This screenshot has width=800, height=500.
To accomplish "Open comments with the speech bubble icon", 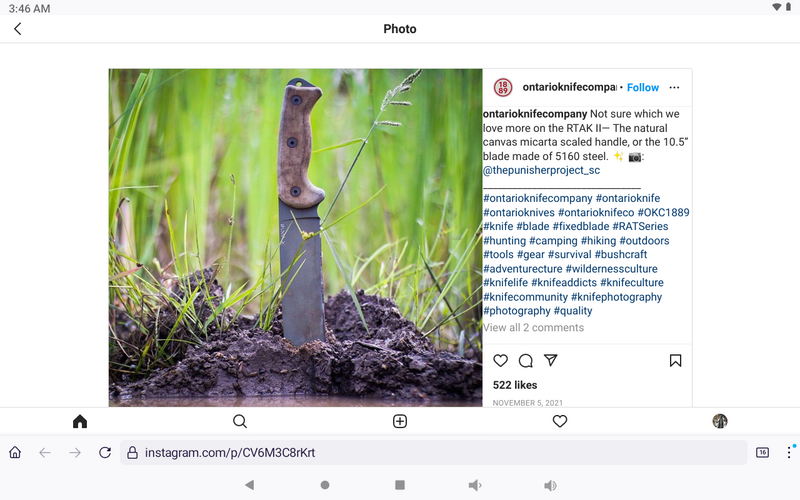I will 526,361.
